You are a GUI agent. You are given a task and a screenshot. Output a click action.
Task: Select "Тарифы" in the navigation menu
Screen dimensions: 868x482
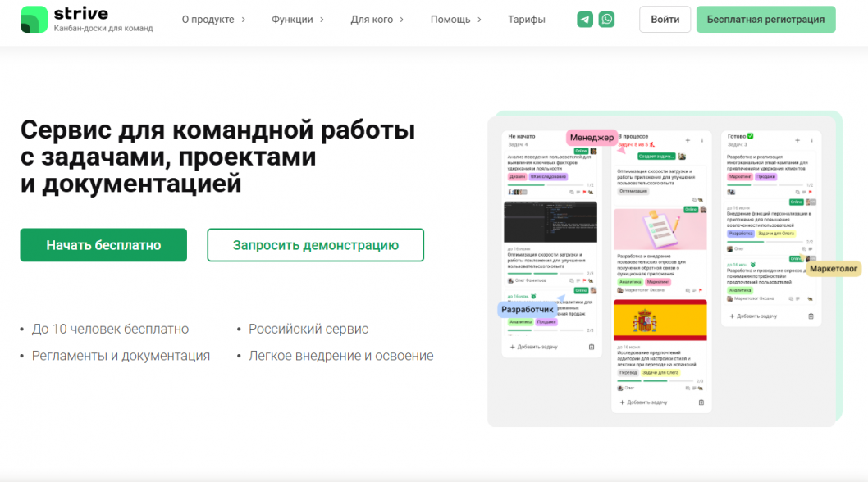[x=526, y=18]
